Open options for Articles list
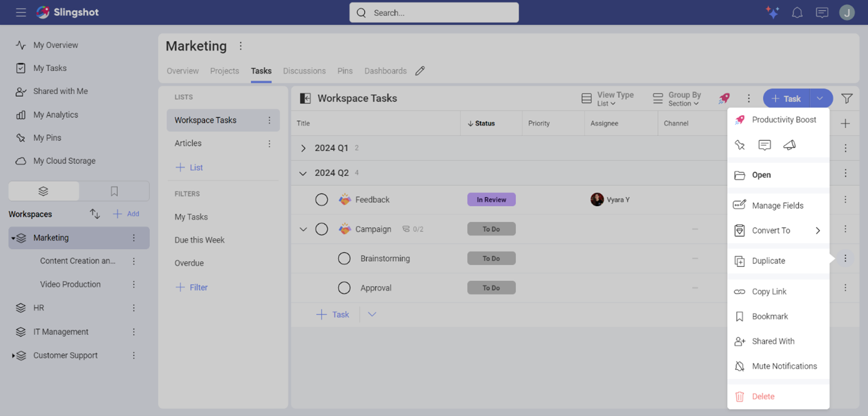 [270, 144]
